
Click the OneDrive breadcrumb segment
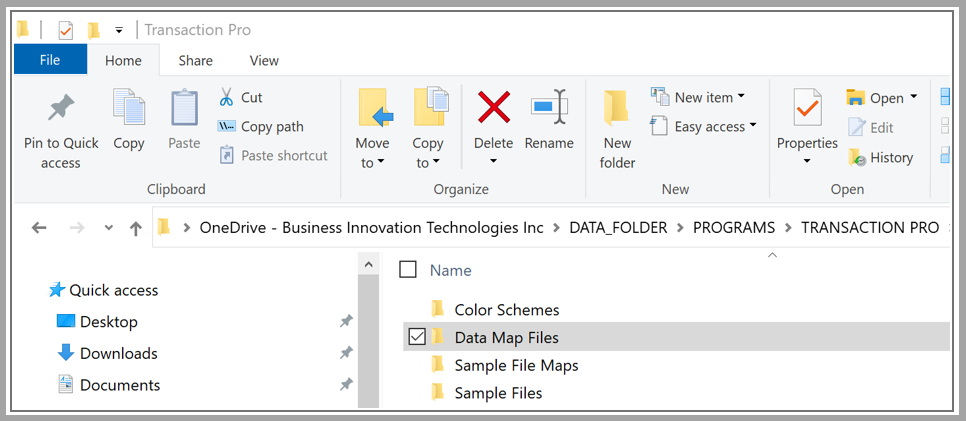coord(371,228)
